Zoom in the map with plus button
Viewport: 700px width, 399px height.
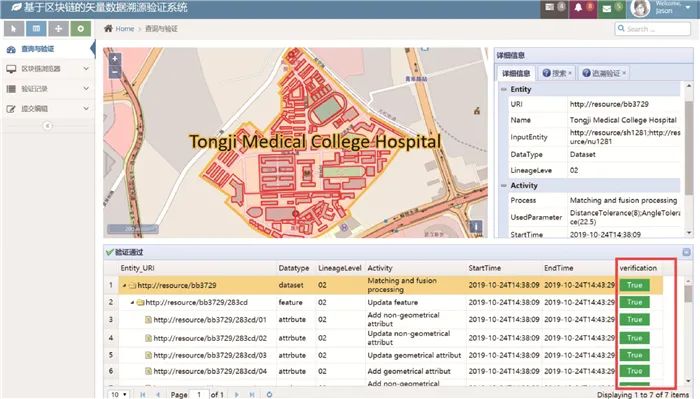115,59
